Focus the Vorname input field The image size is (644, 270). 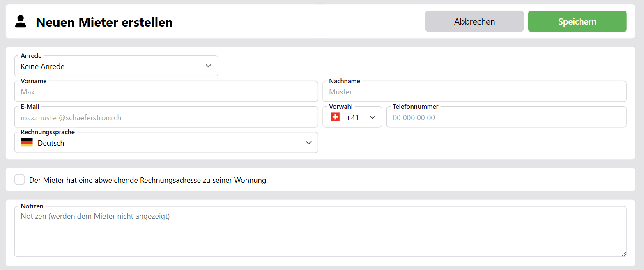(x=166, y=92)
